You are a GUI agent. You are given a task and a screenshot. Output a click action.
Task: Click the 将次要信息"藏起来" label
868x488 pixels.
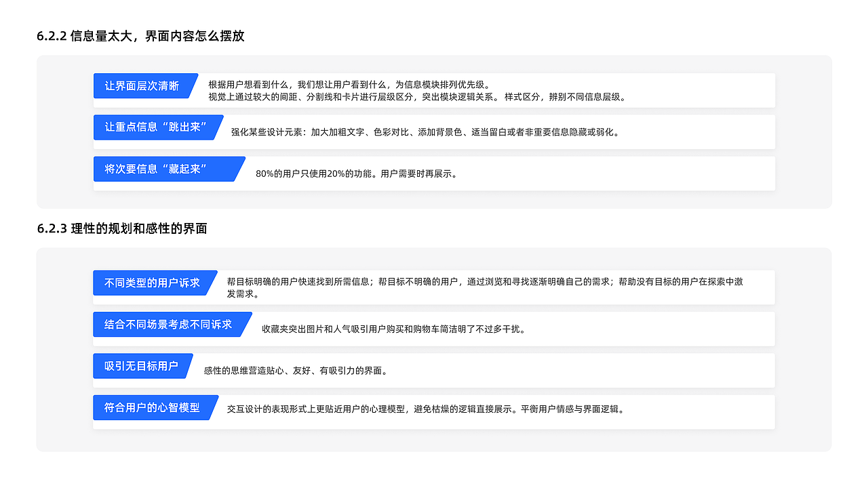point(163,169)
